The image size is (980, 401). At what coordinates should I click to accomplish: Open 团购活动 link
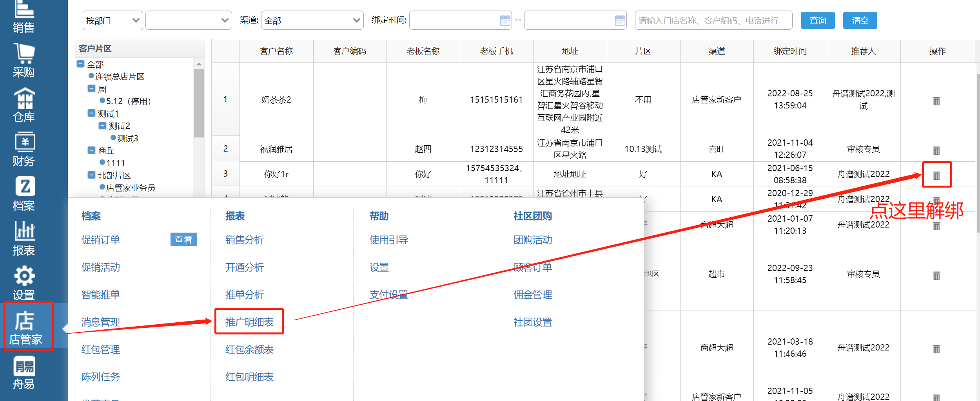tap(533, 240)
